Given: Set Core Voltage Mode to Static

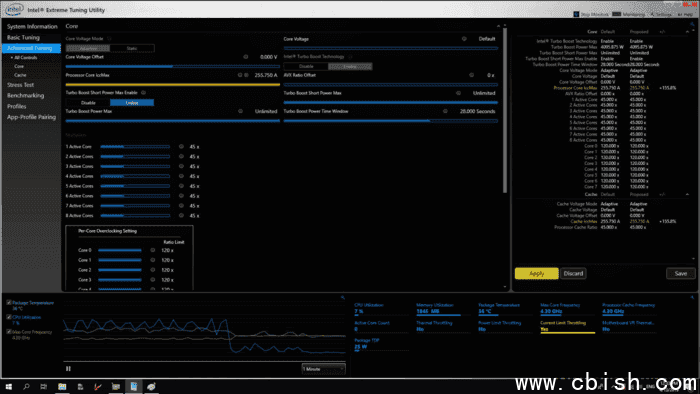Looking at the screenshot, I should click(x=132, y=48).
